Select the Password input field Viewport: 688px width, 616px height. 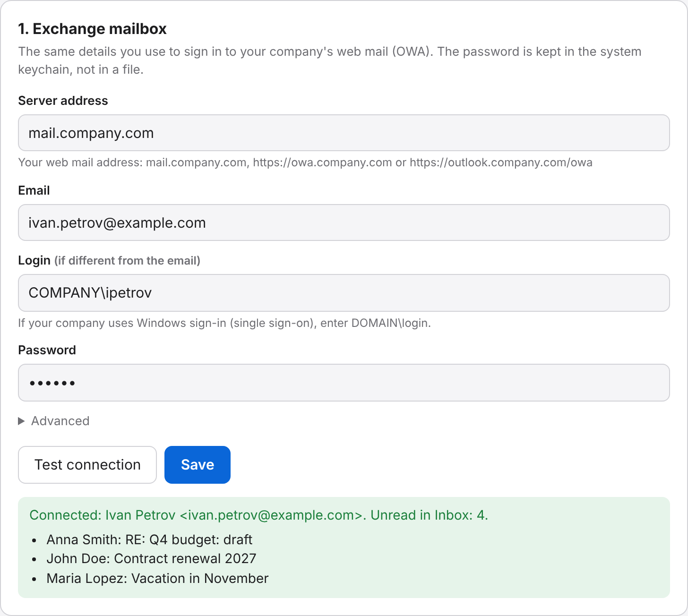(344, 383)
